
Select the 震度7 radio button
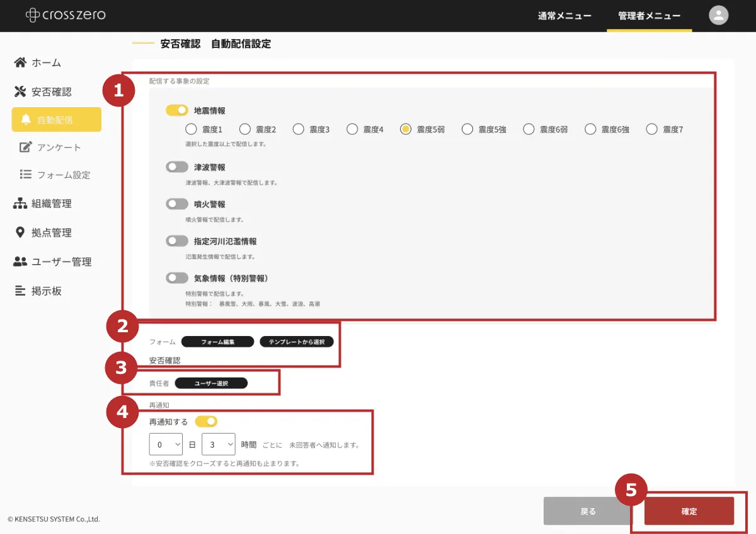coord(650,129)
